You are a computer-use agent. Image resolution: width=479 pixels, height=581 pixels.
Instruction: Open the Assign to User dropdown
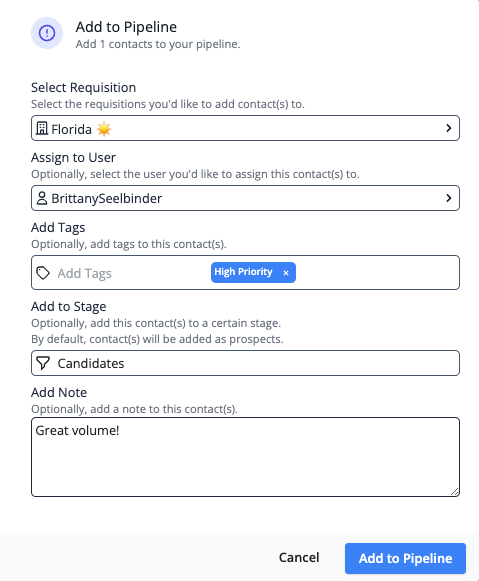(245, 198)
